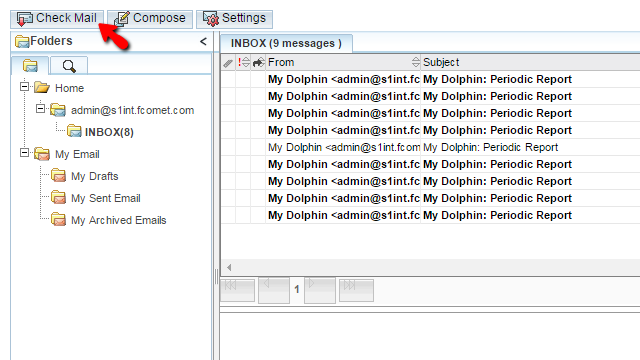This screenshot has height=360, width=640.
Task: Click the My Email folder icon
Action: pyautogui.click(x=42, y=153)
